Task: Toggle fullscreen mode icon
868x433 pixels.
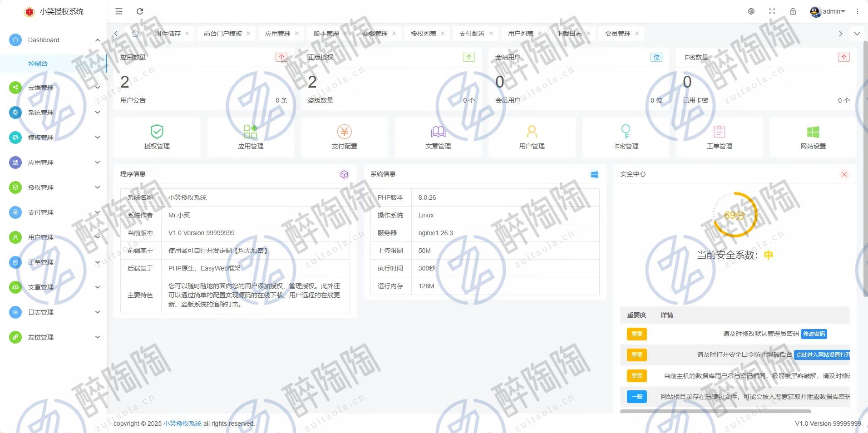Action: (772, 11)
